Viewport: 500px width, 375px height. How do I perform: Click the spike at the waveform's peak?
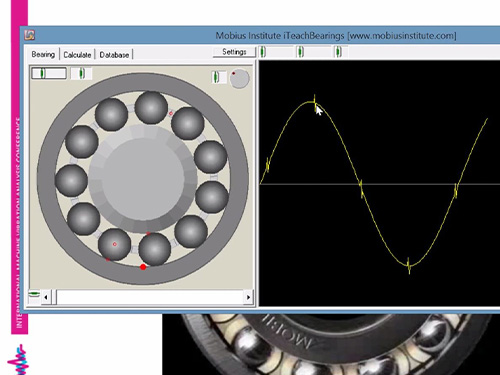(x=315, y=102)
